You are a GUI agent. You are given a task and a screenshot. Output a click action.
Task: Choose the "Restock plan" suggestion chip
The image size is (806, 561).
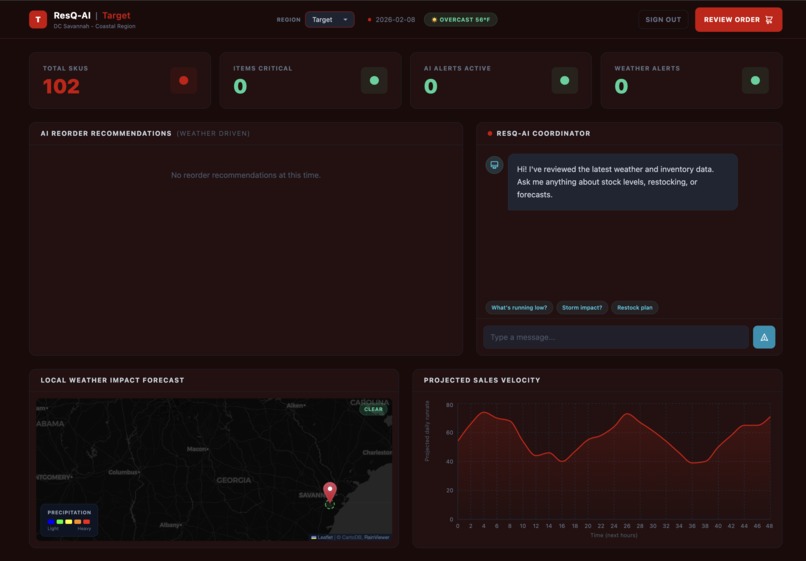coord(634,307)
